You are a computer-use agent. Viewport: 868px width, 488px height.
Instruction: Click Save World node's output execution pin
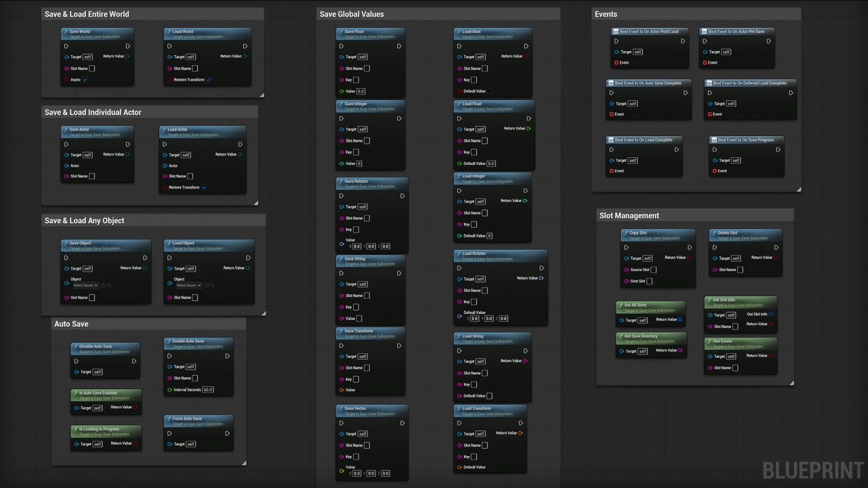[x=128, y=46]
